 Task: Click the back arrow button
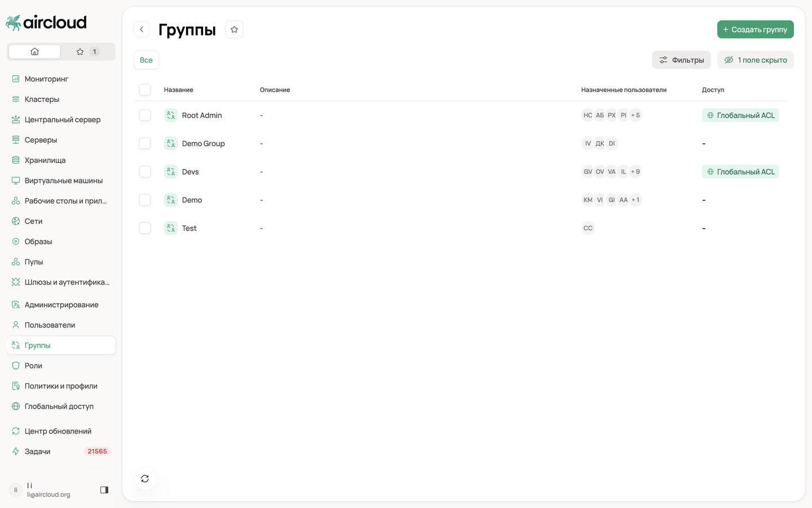[x=142, y=29]
